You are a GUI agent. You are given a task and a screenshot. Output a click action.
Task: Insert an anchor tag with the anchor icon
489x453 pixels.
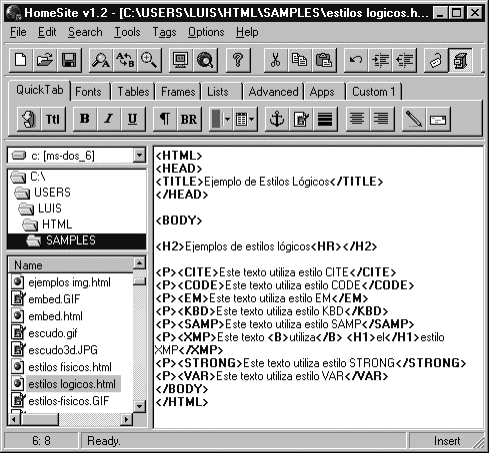(277, 119)
